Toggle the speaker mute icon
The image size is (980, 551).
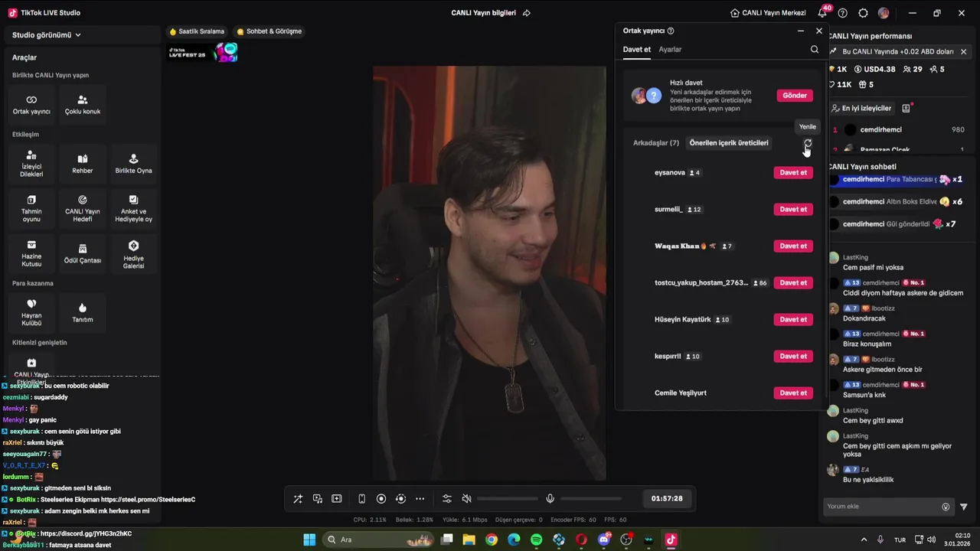pyautogui.click(x=467, y=499)
